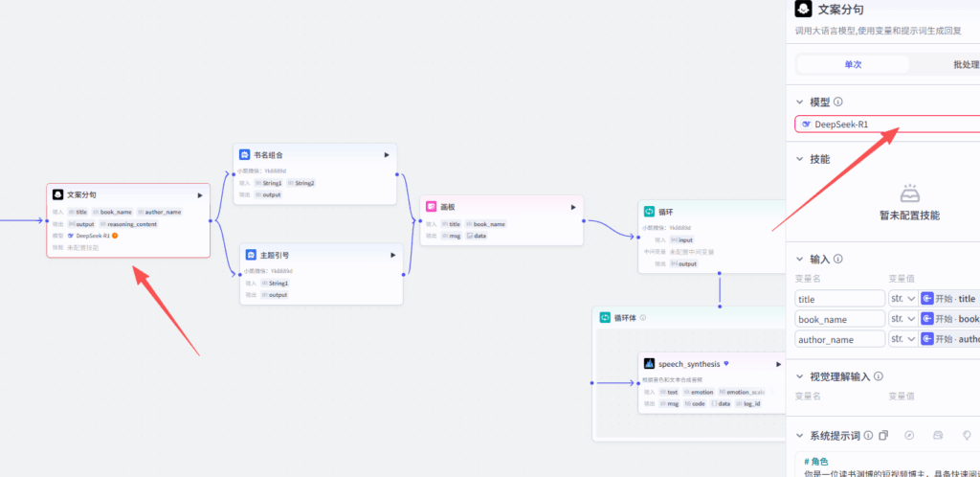Click the 循环 node loop icon

[x=648, y=211]
